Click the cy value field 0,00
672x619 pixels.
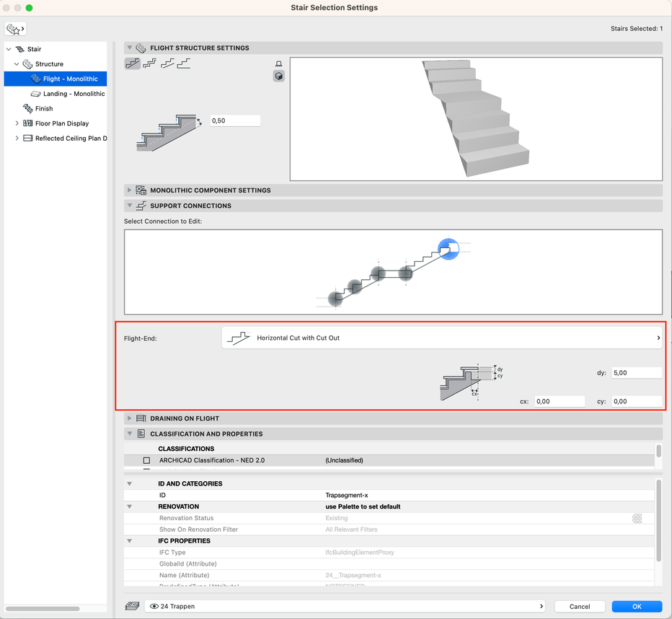(637, 402)
